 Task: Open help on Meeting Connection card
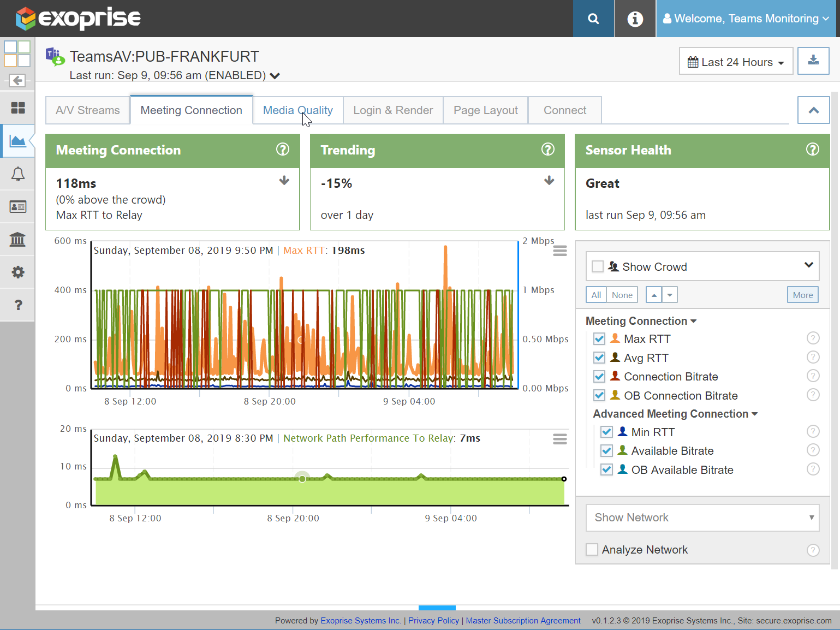click(283, 149)
